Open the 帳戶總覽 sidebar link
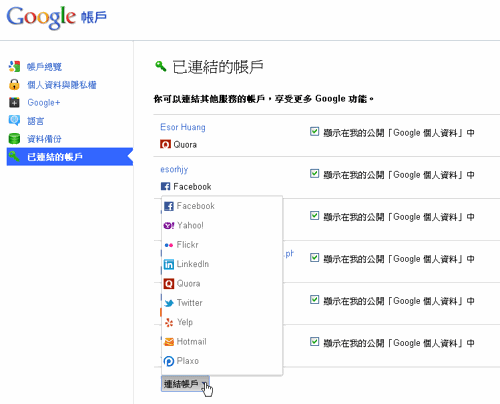The width and height of the screenshot is (500, 404). 44,67
